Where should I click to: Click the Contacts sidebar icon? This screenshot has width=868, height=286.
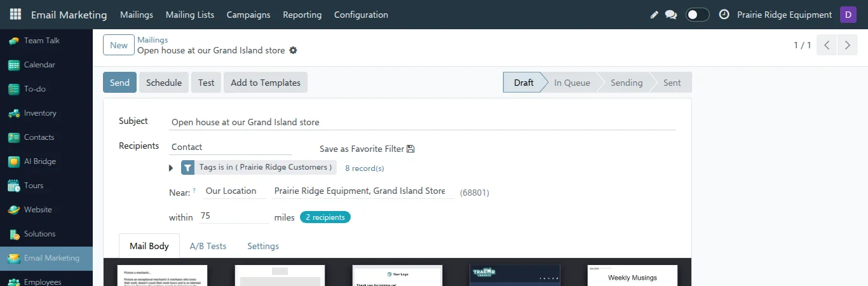(13, 137)
